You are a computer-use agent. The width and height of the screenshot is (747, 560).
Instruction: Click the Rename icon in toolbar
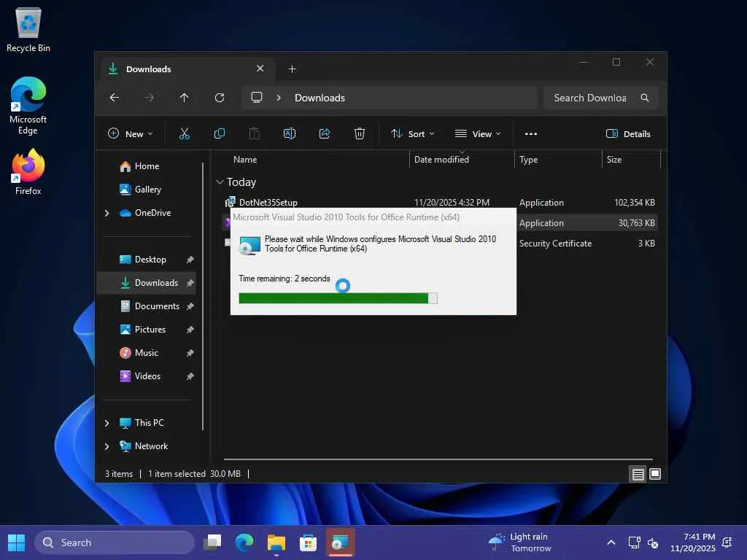pos(289,134)
